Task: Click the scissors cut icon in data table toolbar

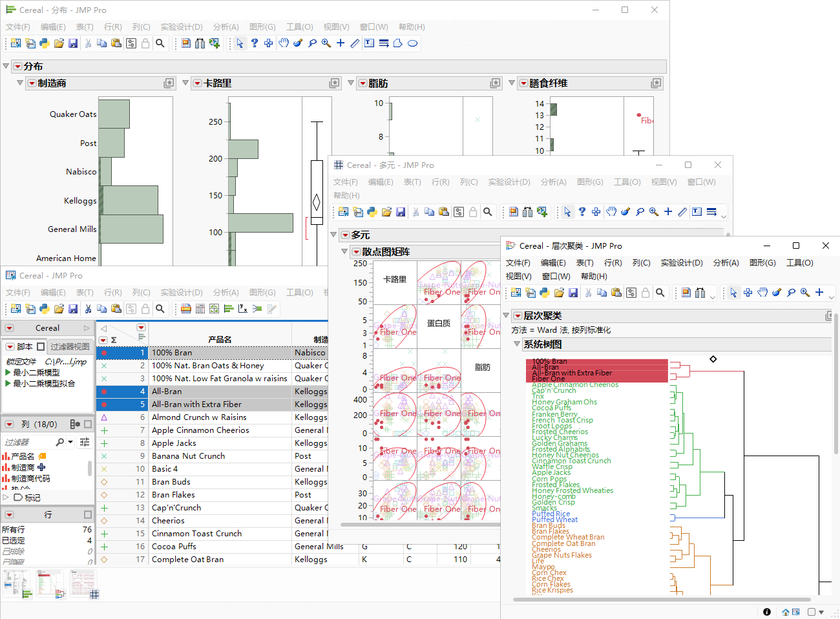Action: 88,309
